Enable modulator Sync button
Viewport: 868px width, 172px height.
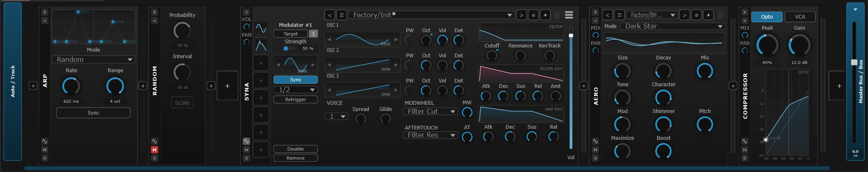pos(296,80)
